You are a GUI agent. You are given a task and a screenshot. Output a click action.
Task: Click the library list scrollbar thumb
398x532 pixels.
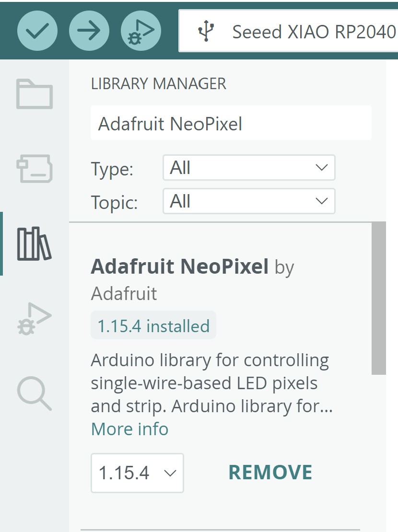[379, 297]
